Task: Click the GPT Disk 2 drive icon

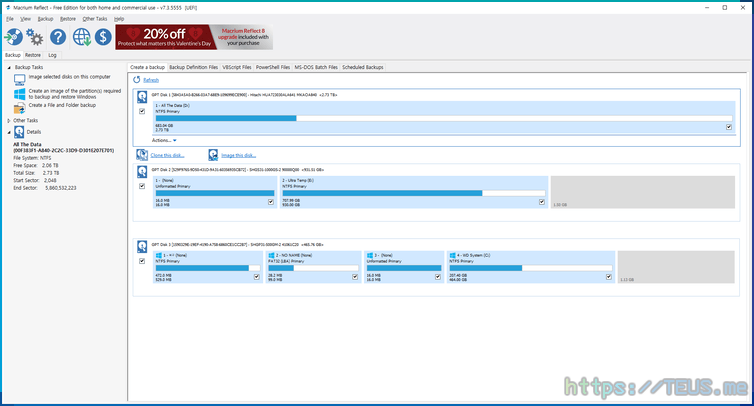Action: click(x=142, y=172)
